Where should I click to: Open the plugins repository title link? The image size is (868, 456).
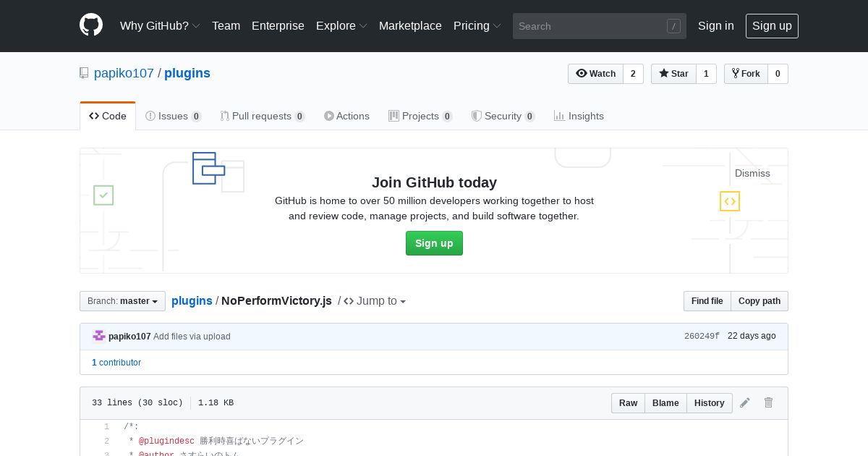click(x=187, y=73)
